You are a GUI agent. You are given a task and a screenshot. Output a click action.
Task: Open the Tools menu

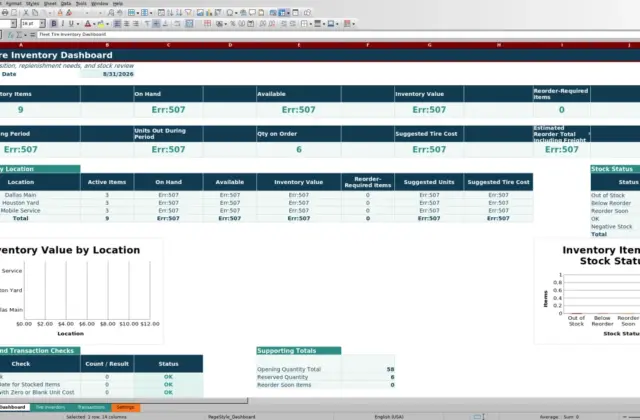click(81, 3)
